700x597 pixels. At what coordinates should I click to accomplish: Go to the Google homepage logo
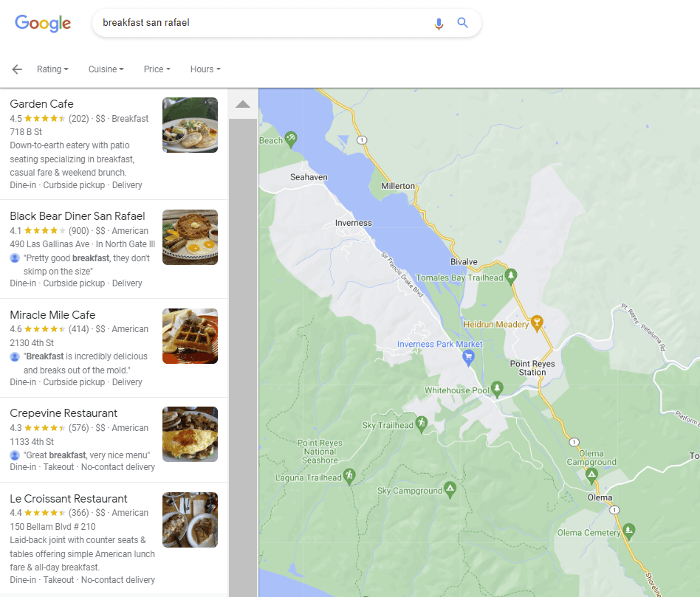tap(43, 23)
